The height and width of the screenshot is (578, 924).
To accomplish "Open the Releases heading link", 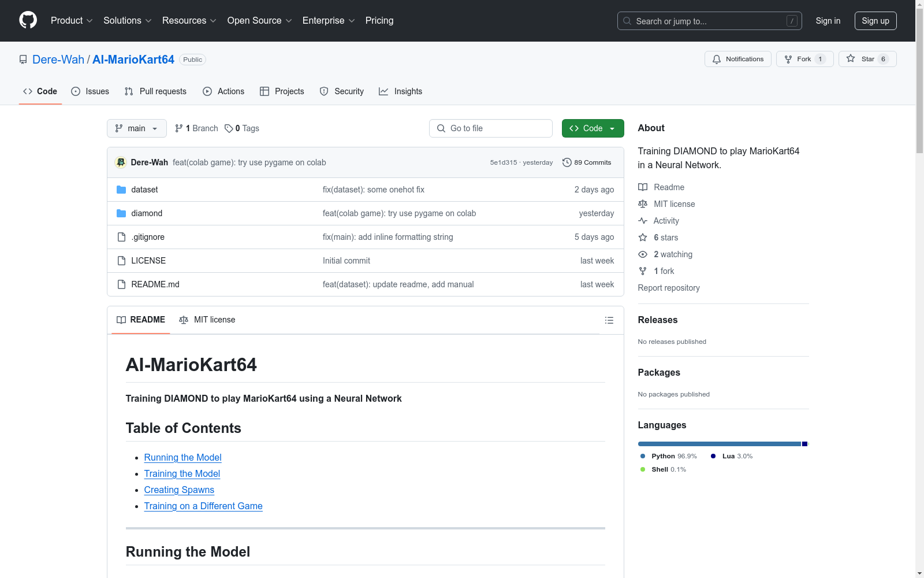I will (658, 320).
